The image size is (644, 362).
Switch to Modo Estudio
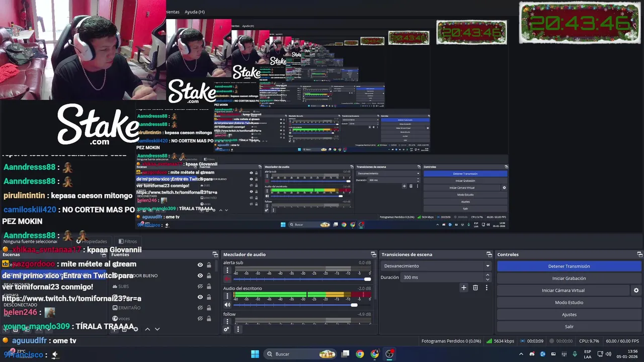coord(569,302)
